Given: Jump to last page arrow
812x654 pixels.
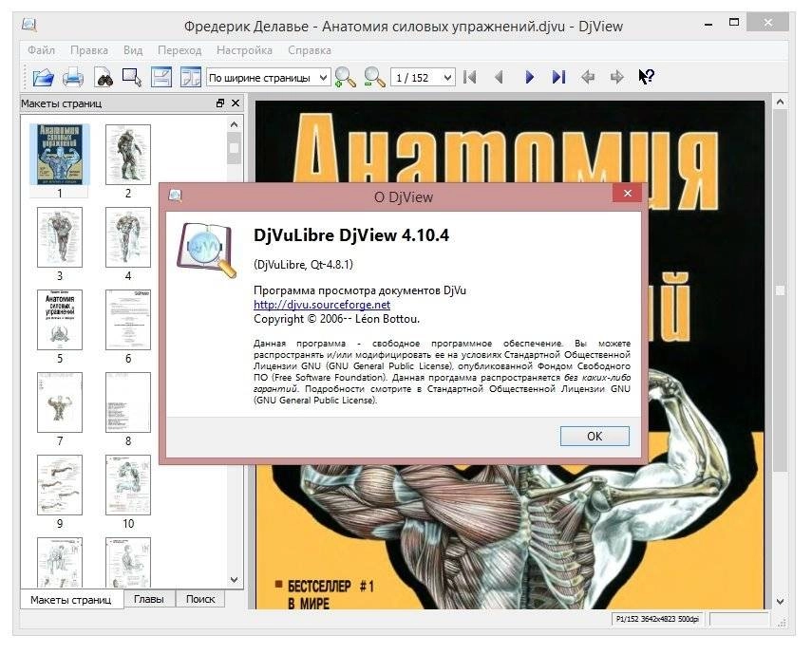Looking at the screenshot, I should [x=558, y=78].
